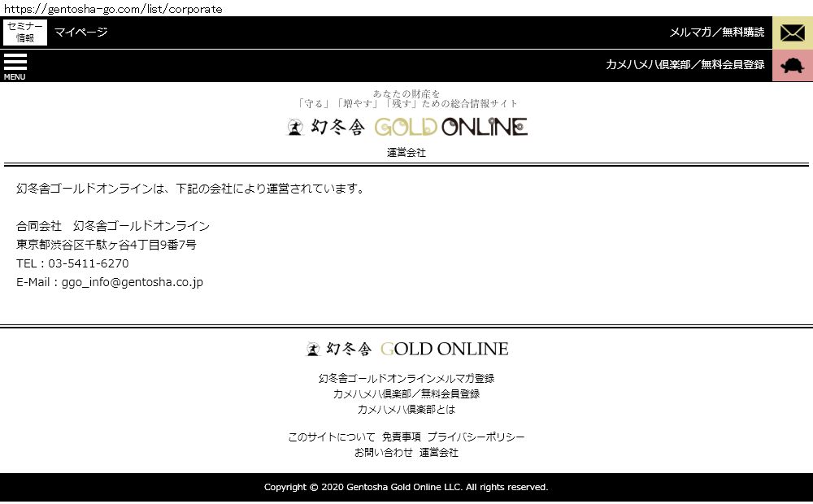The height and width of the screenshot is (504, 813).
Task: Open the セミナー情報 button
Action: (25, 33)
